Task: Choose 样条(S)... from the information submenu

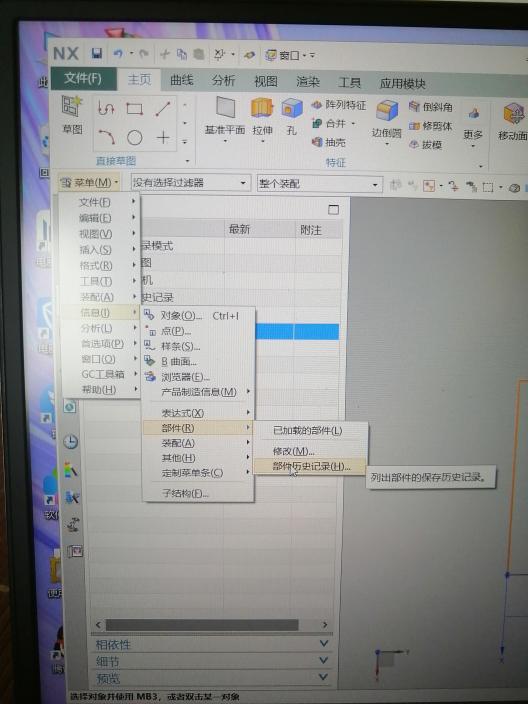Action: point(198,346)
